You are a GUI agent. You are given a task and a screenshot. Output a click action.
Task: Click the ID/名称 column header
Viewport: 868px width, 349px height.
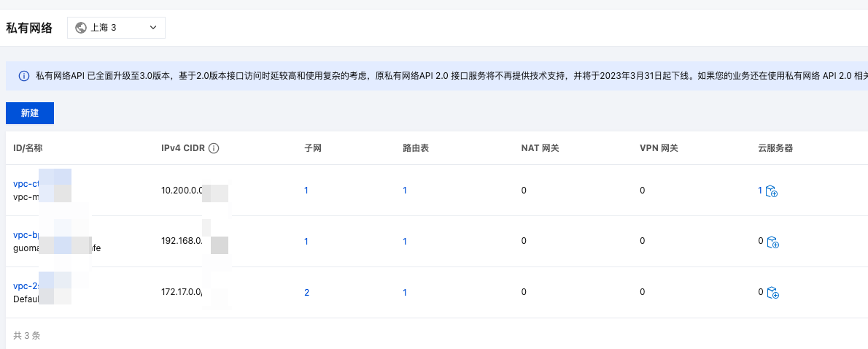28,148
